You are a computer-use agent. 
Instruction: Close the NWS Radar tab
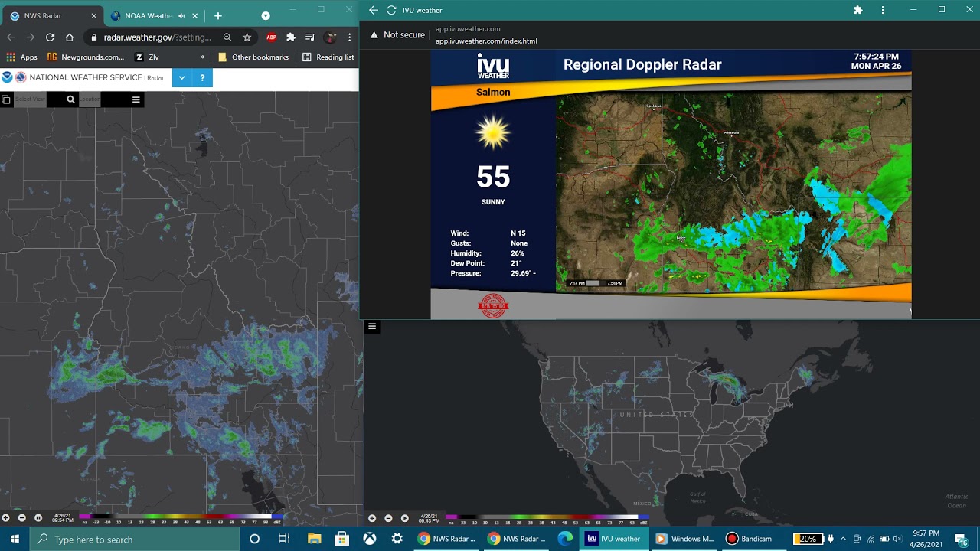[x=94, y=15]
